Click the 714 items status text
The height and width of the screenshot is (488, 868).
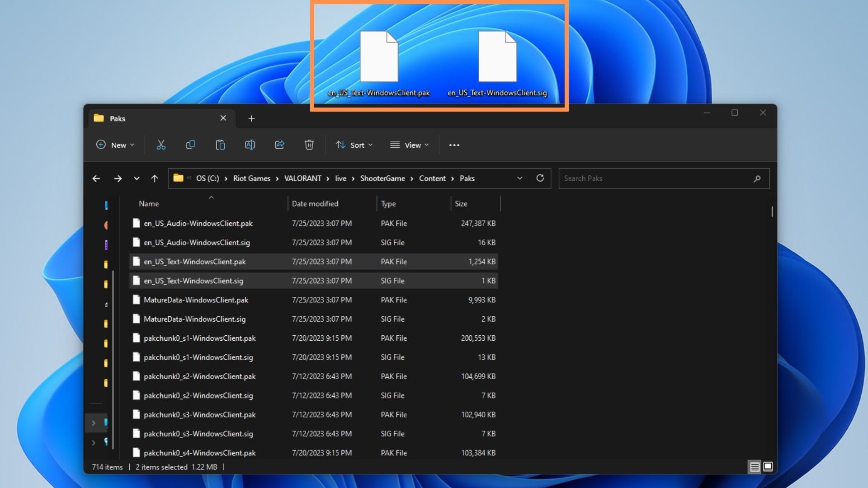pyautogui.click(x=107, y=467)
